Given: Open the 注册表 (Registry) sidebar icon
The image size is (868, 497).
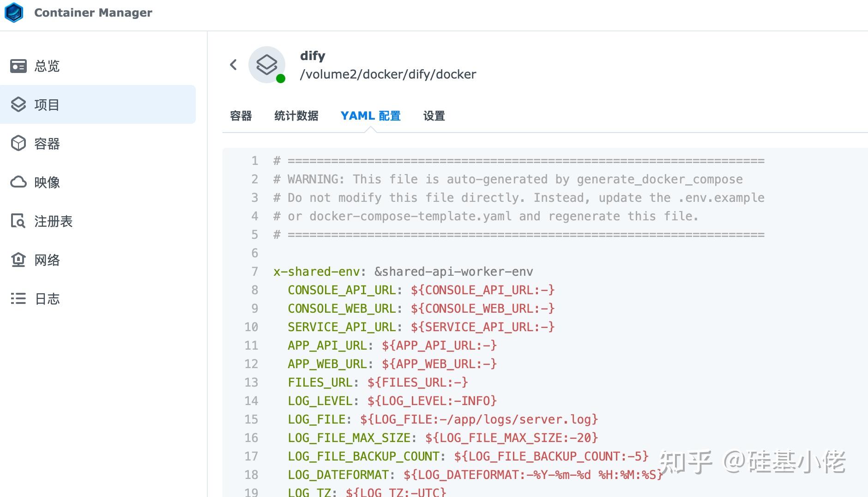Looking at the screenshot, I should tap(18, 222).
